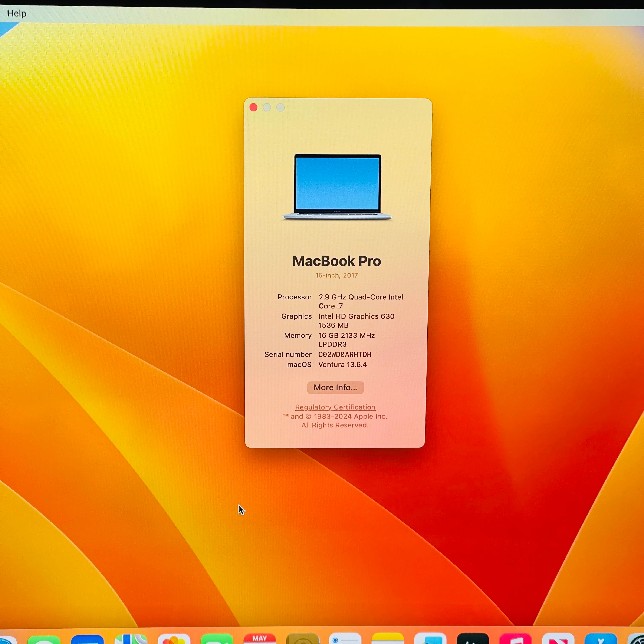Open Reminders from the Dock
Screen dimensions: 644x644
click(345, 638)
